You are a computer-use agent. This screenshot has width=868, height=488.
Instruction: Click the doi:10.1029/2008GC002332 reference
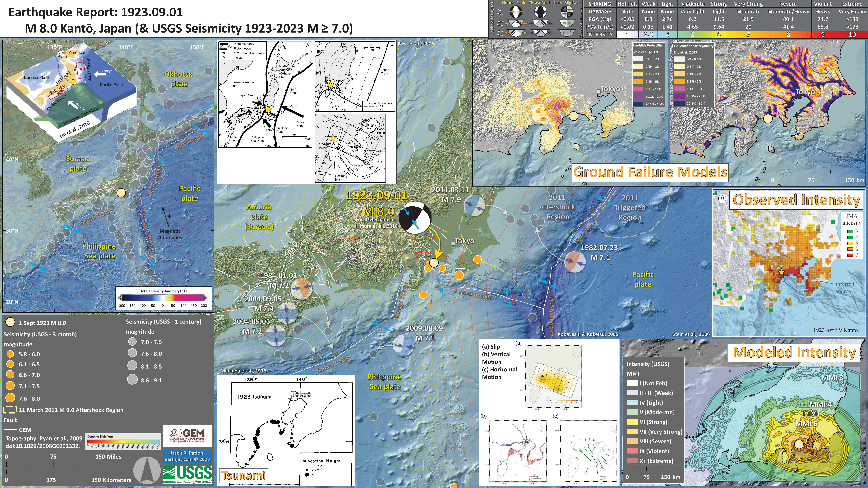click(x=43, y=446)
